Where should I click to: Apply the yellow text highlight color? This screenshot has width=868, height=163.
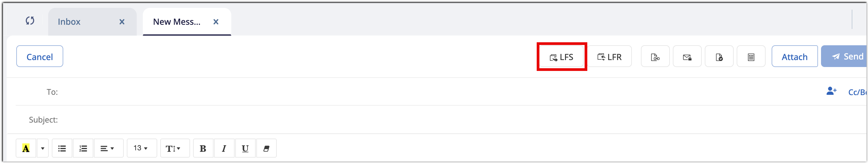point(26,149)
